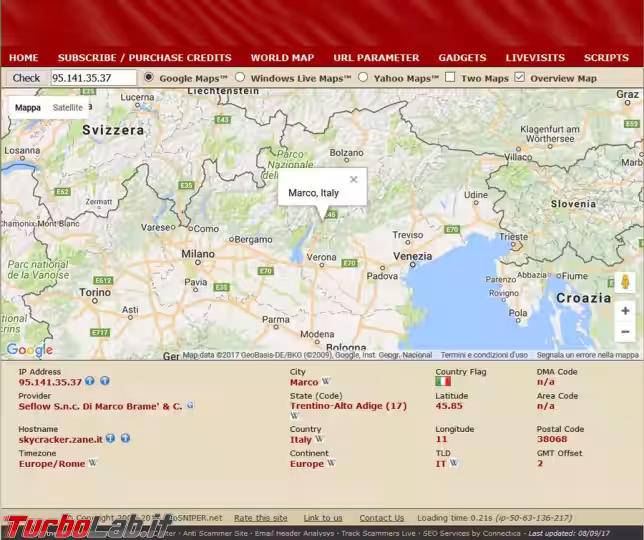Open the Google search icon next to the Seflow provider

tap(190, 405)
